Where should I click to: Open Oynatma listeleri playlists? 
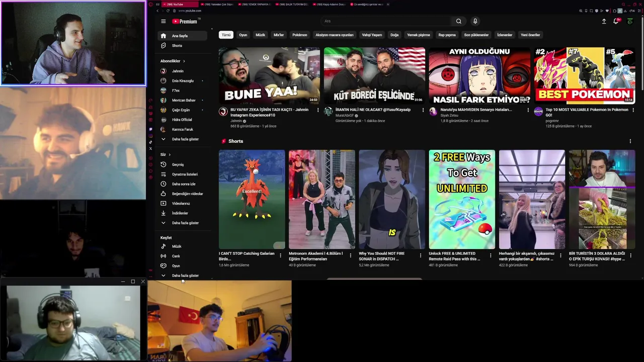(x=183, y=174)
